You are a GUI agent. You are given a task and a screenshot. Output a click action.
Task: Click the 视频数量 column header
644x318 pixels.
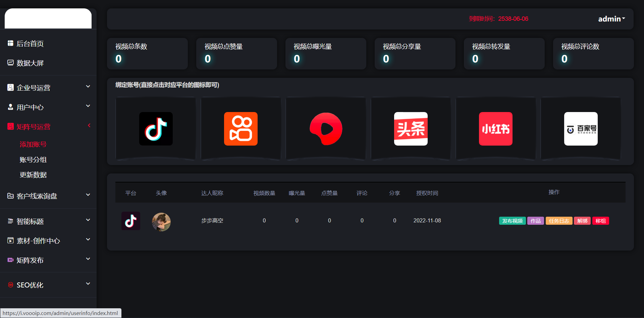click(x=264, y=193)
